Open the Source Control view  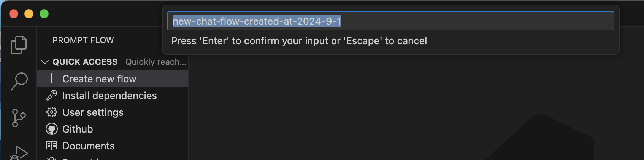coord(19,118)
